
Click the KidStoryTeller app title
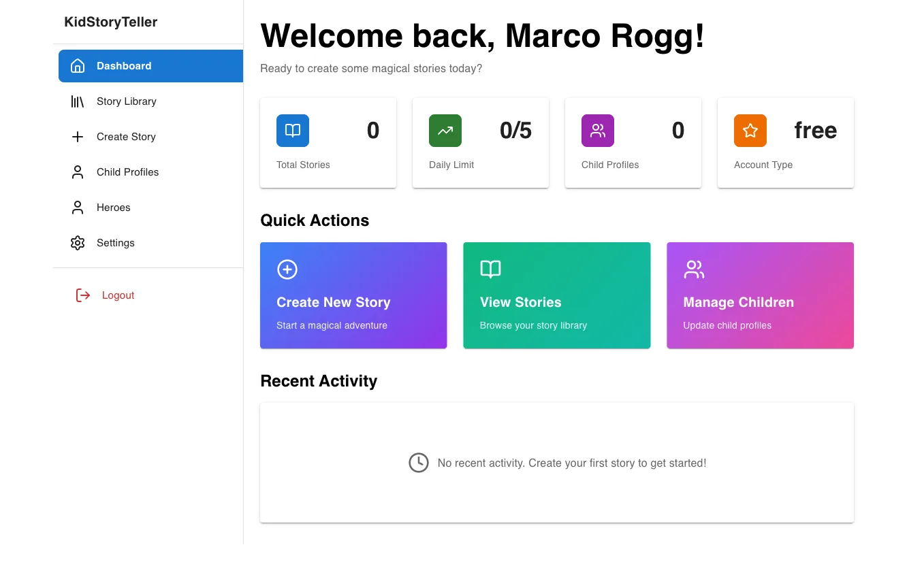[x=111, y=22]
